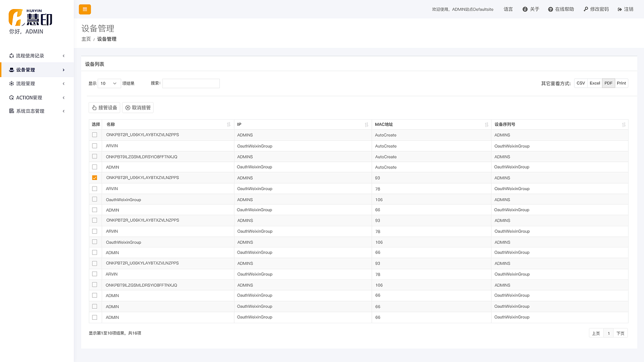
Task: Click the 注销 logout icon
Action: pyautogui.click(x=620, y=10)
